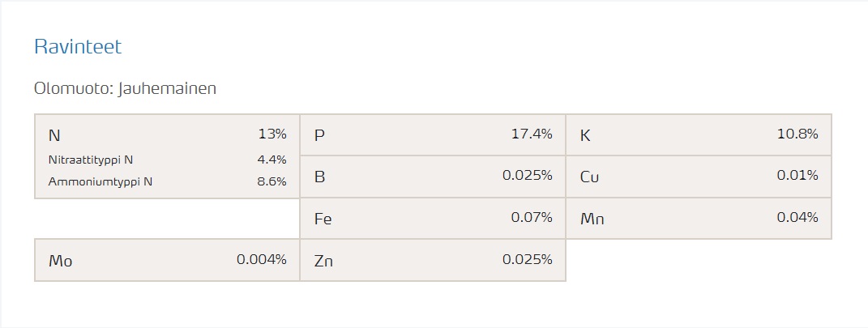Select the Olomuoto: Jauhemainen text

126,88
